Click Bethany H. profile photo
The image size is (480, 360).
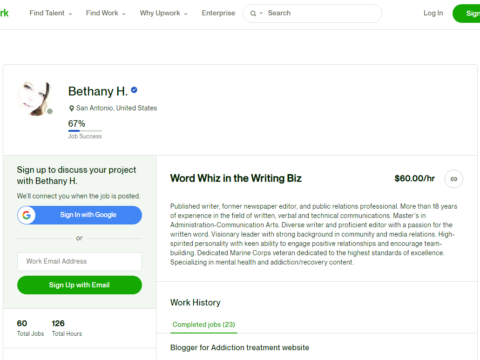coord(34,99)
